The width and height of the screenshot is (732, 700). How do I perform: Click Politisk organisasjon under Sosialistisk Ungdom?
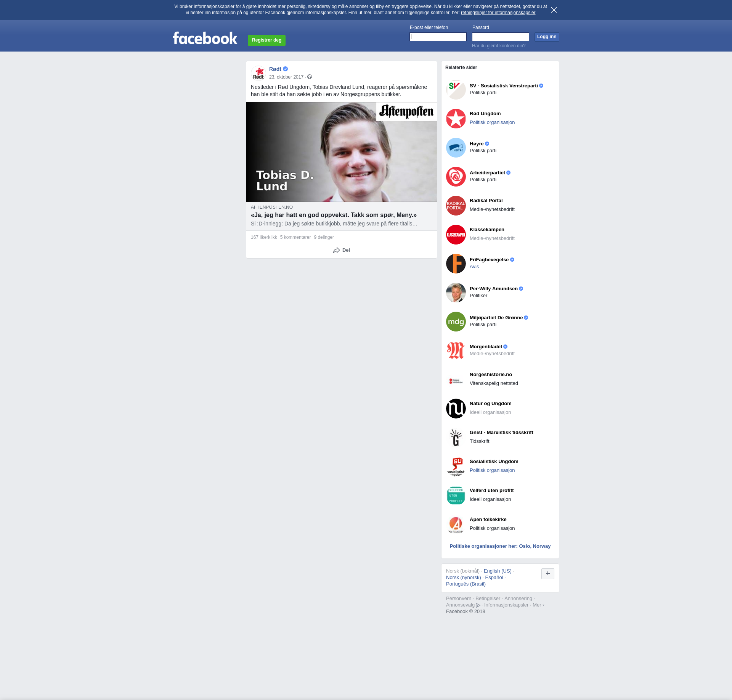coord(492,470)
